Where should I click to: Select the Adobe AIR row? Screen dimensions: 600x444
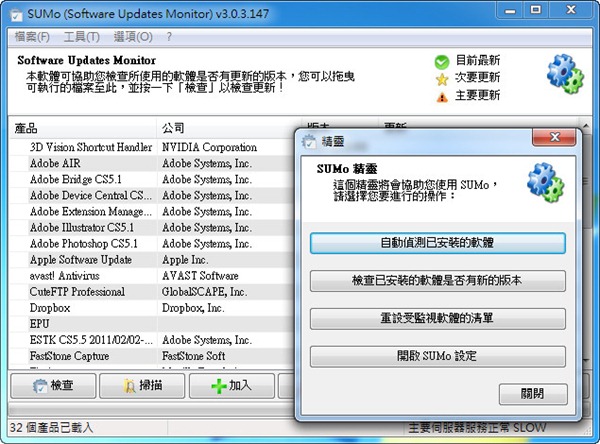[x=152, y=163]
